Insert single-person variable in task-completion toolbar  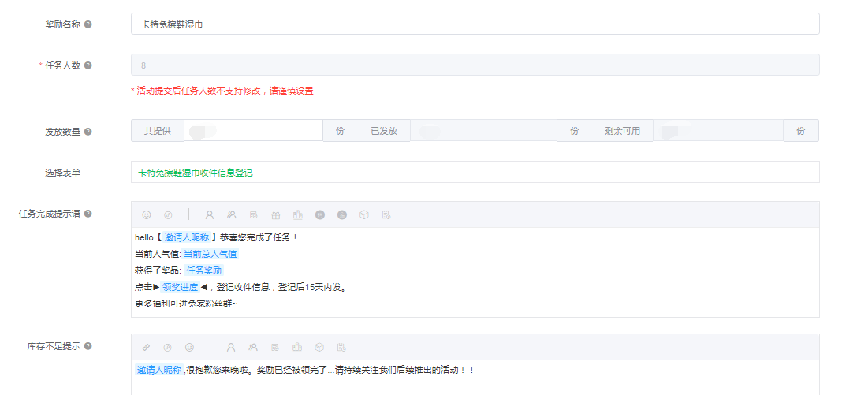(x=209, y=214)
